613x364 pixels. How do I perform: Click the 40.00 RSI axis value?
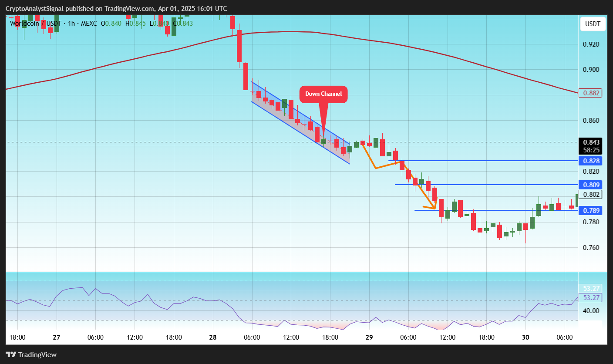click(590, 311)
